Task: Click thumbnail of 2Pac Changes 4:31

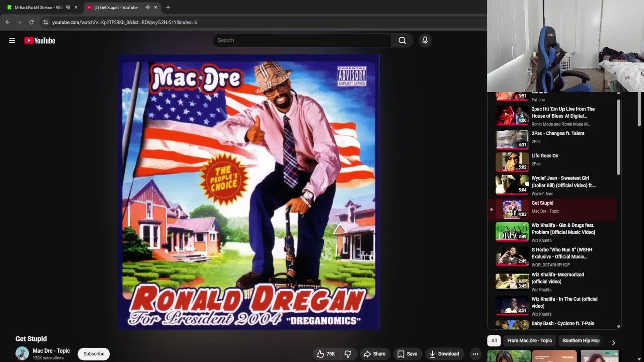Action: (512, 140)
